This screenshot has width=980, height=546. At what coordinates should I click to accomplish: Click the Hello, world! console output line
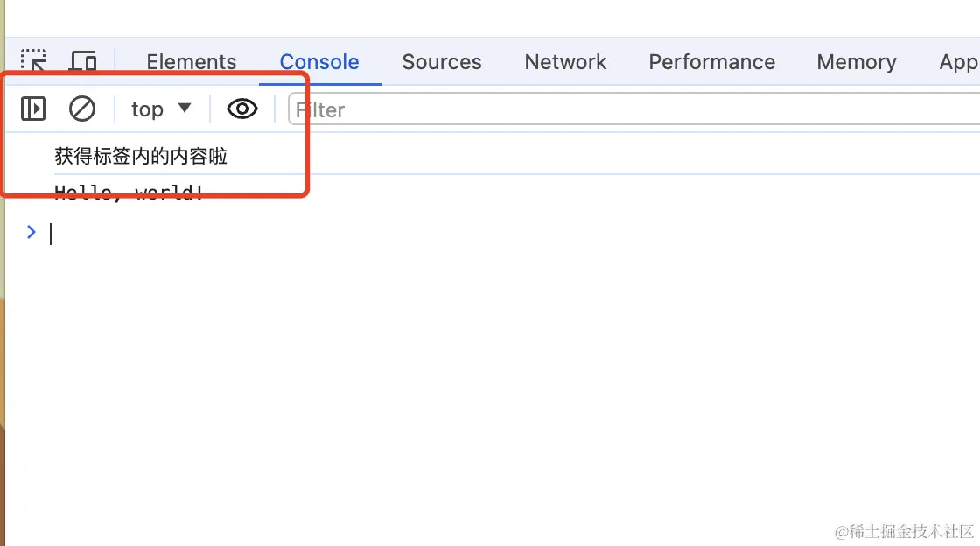pos(129,193)
